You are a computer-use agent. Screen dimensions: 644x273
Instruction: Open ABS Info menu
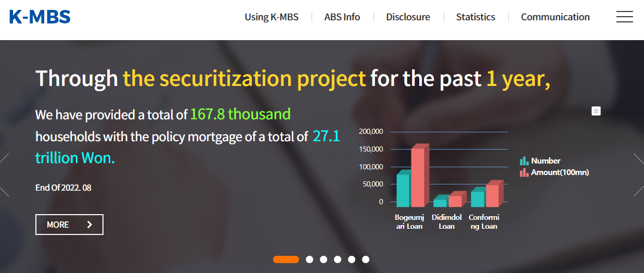tap(342, 17)
